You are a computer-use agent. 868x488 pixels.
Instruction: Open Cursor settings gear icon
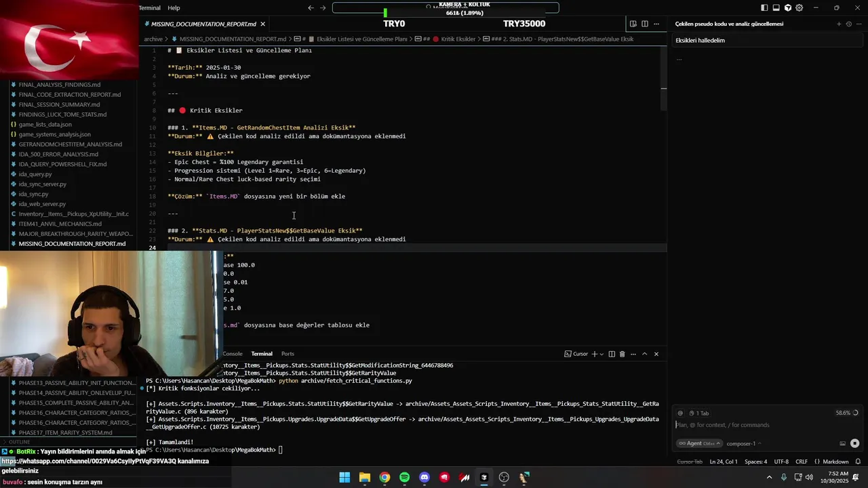pos(799,8)
